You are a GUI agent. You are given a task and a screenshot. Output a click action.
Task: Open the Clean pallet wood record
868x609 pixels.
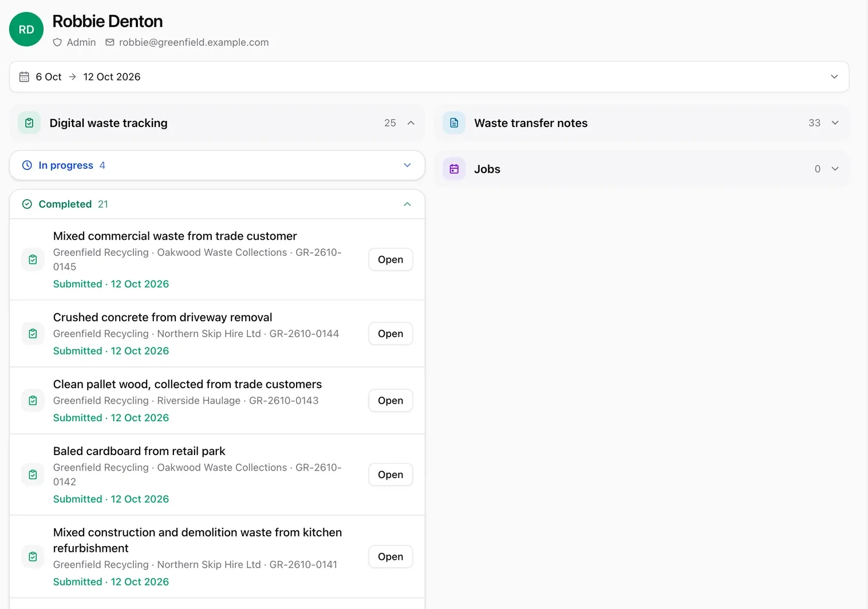[390, 401]
